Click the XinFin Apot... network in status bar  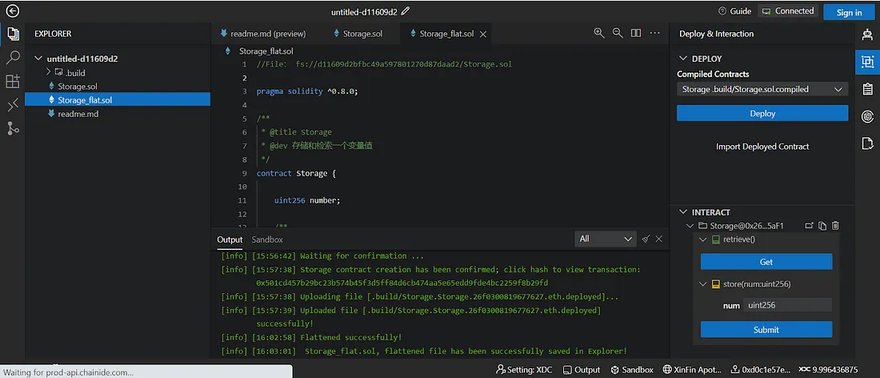tap(692, 370)
